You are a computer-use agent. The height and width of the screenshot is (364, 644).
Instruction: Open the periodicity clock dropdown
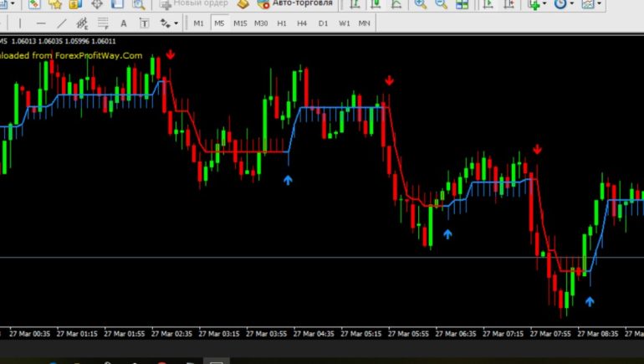click(563, 4)
